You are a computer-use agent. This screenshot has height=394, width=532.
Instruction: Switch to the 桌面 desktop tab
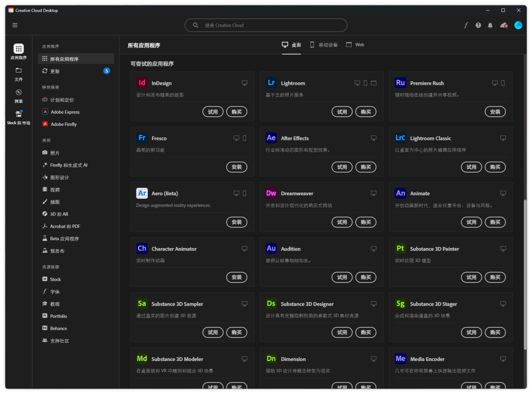pos(292,45)
